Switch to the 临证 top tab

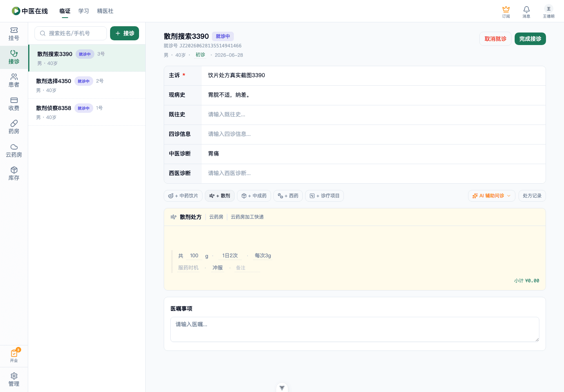click(x=65, y=11)
